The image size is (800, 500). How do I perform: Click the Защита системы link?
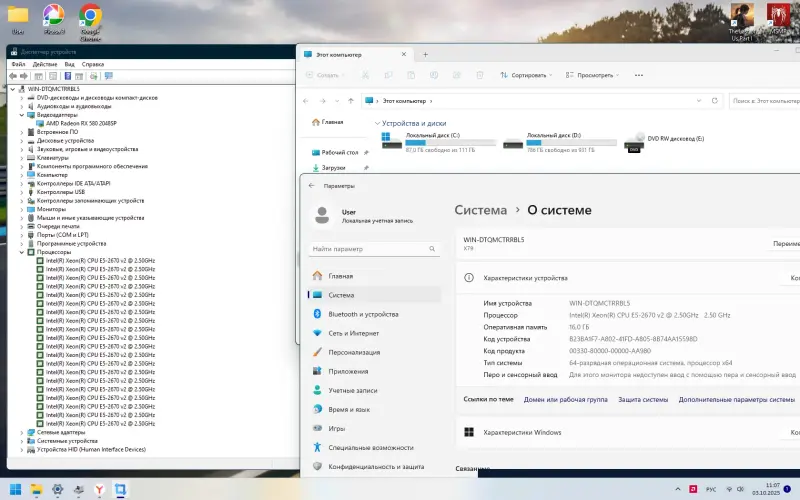642,399
